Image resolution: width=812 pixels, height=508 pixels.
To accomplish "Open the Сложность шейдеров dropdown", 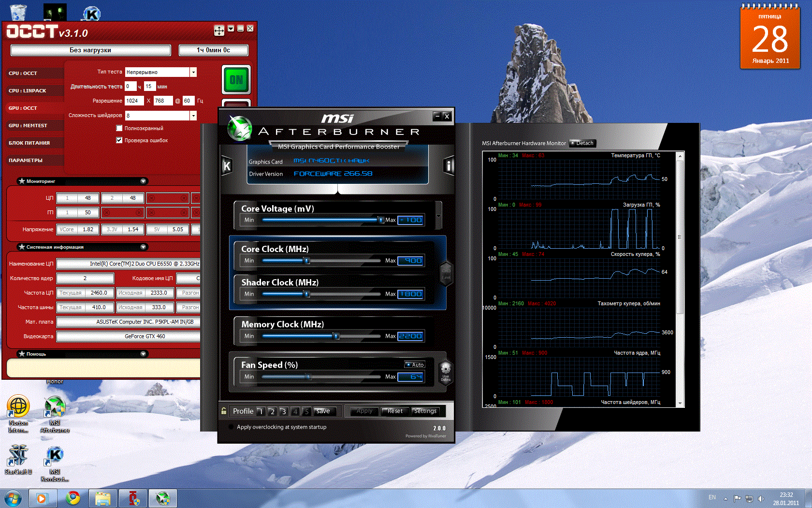I will point(193,116).
